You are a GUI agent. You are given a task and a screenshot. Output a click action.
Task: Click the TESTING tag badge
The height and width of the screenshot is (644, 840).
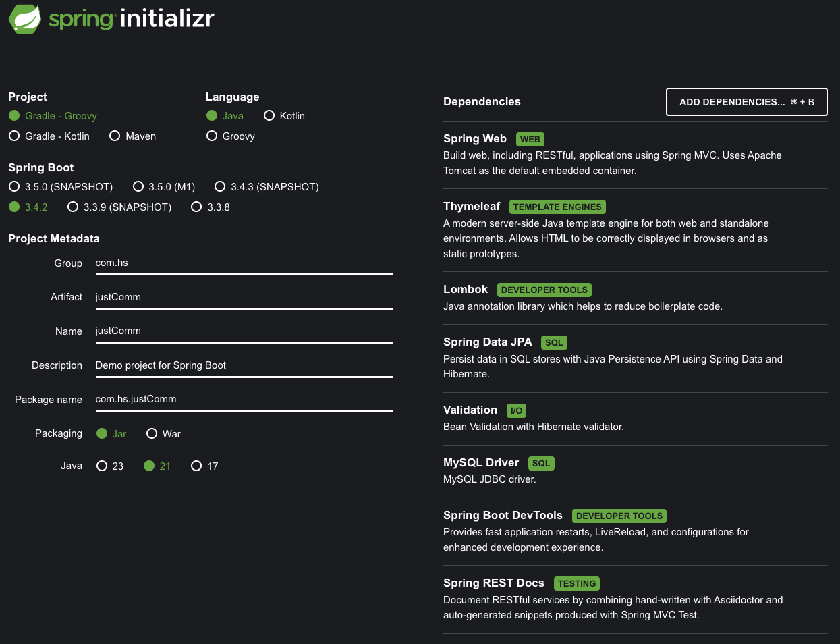[x=577, y=584]
